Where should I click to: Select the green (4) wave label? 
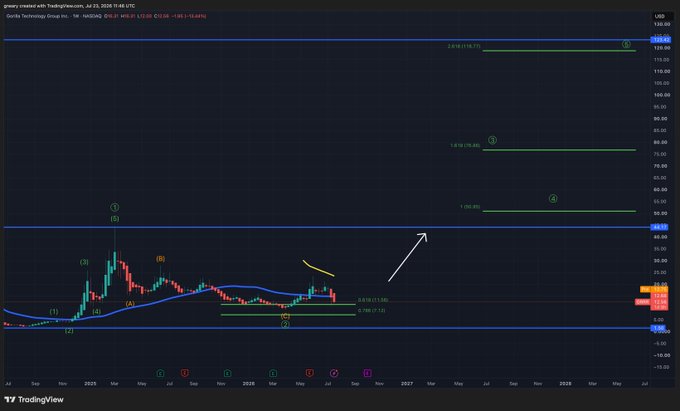tap(96, 311)
